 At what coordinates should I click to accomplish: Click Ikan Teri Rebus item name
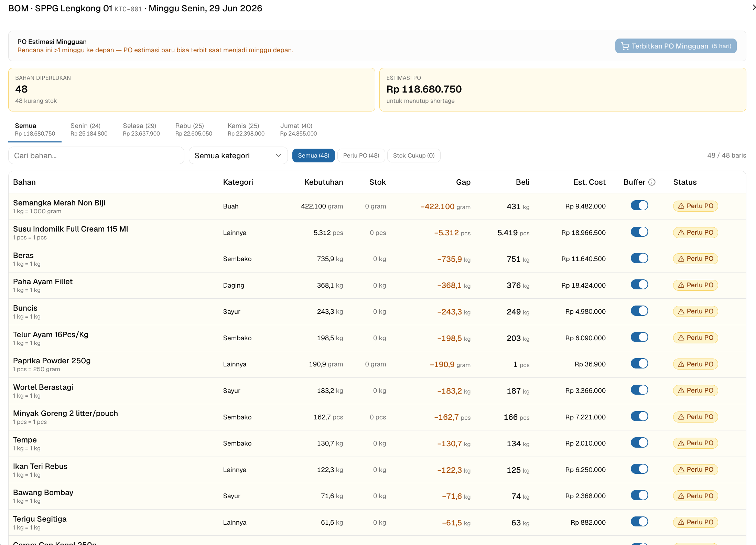click(x=40, y=467)
